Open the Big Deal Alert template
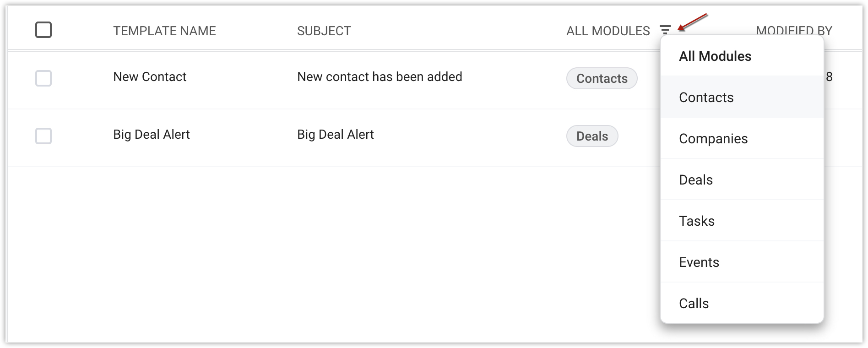The image size is (868, 348). 152,135
